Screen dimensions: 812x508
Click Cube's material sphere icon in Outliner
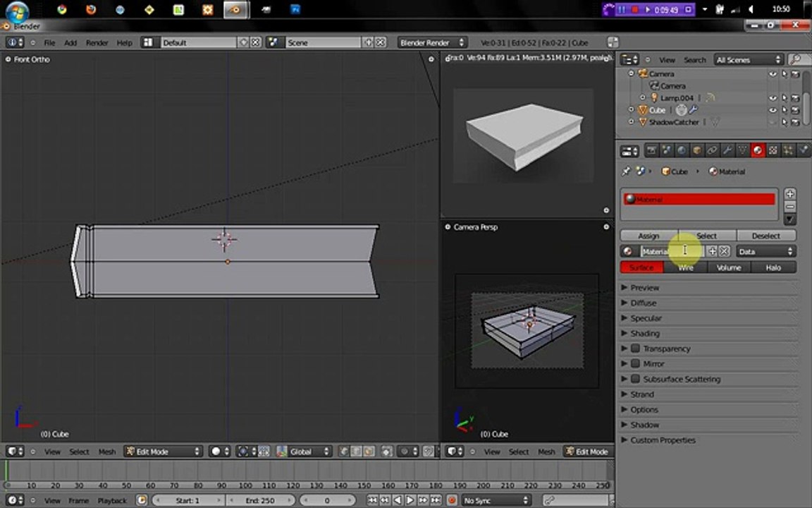coord(682,110)
